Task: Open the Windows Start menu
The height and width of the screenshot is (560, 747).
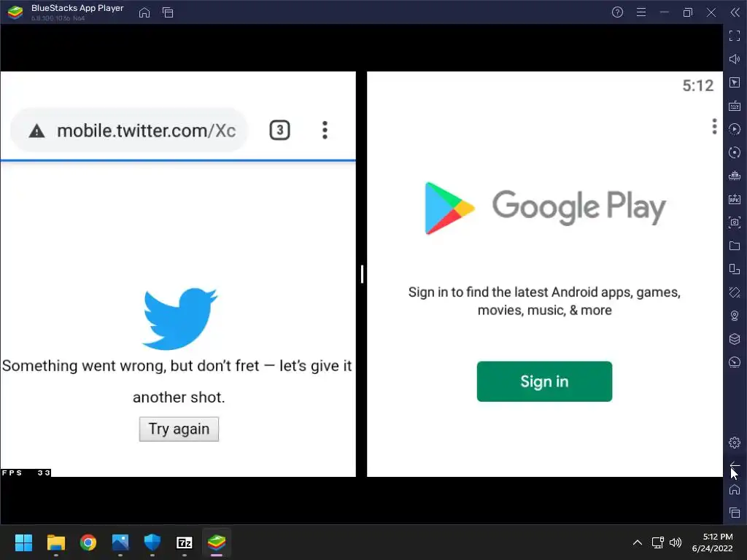Action: (x=23, y=542)
